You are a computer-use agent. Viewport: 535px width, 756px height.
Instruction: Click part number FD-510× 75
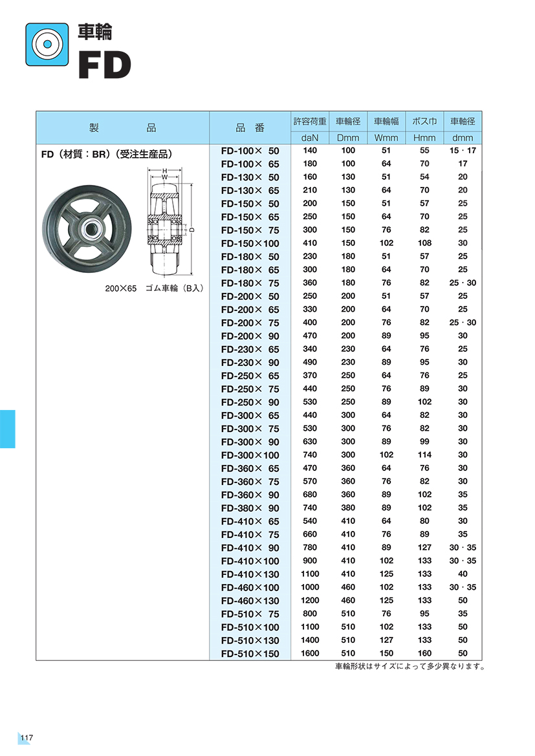(250, 614)
